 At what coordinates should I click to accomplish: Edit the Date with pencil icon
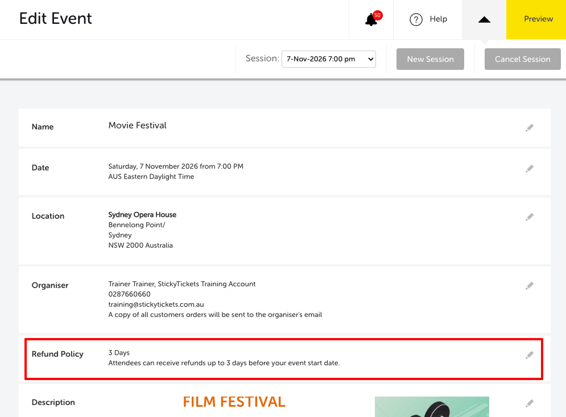(x=529, y=169)
